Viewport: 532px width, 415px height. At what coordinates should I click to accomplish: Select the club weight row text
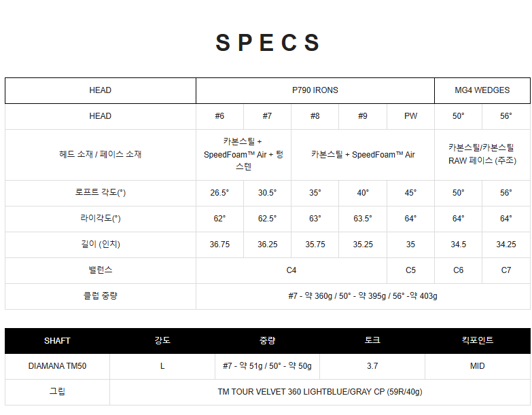[363, 296]
